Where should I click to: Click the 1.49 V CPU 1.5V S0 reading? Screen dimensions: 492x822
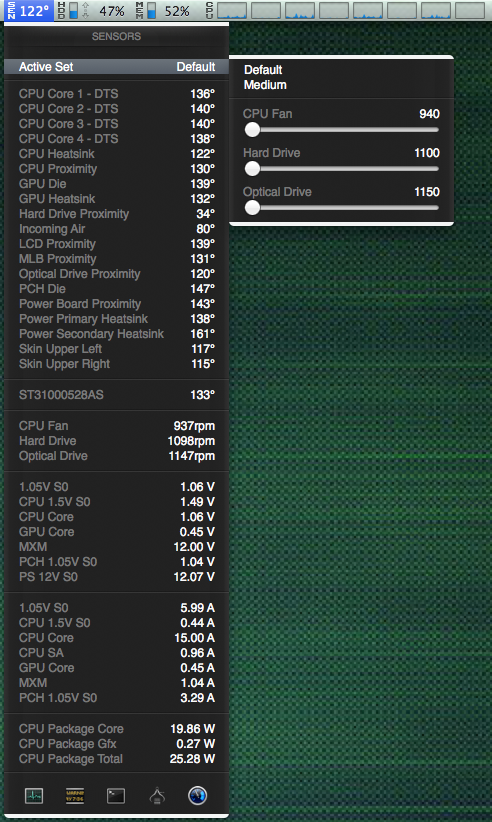click(x=197, y=502)
